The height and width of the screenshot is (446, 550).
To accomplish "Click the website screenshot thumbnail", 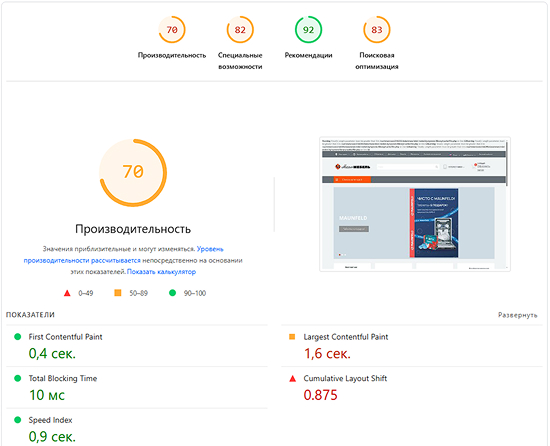I will 415,204.
